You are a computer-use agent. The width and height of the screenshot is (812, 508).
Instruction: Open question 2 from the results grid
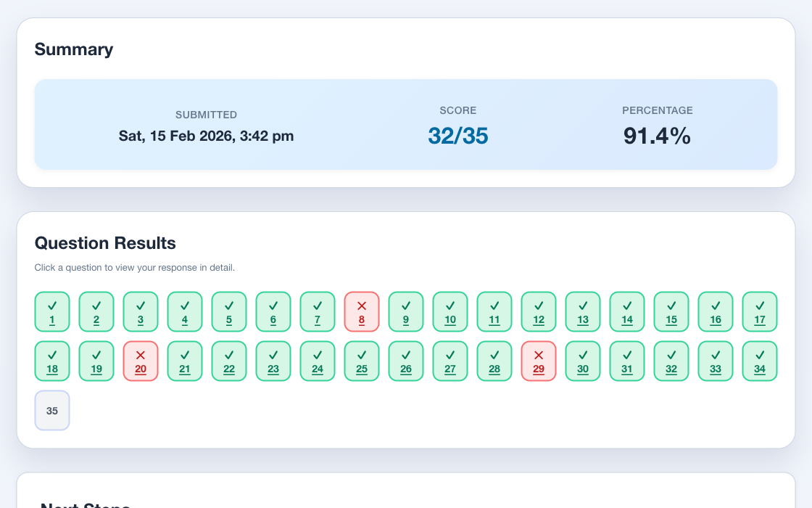coord(96,311)
